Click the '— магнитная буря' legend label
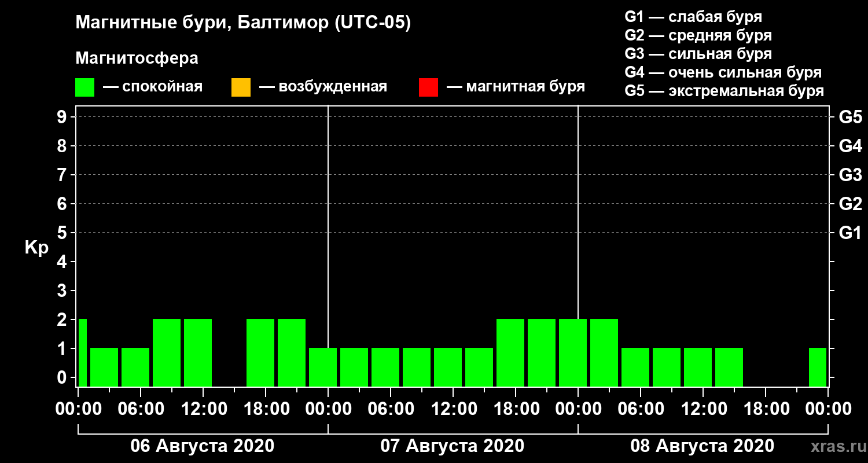This screenshot has height=463, width=868. click(516, 87)
